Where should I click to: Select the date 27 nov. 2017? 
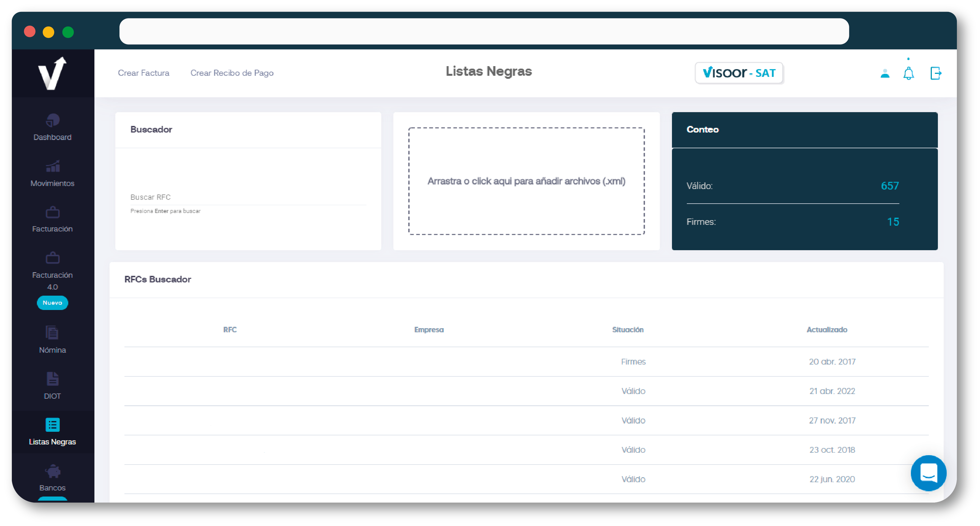point(832,420)
